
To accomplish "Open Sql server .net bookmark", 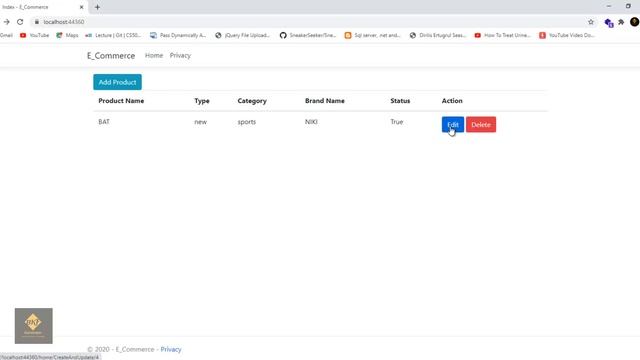I will click(x=372, y=36).
